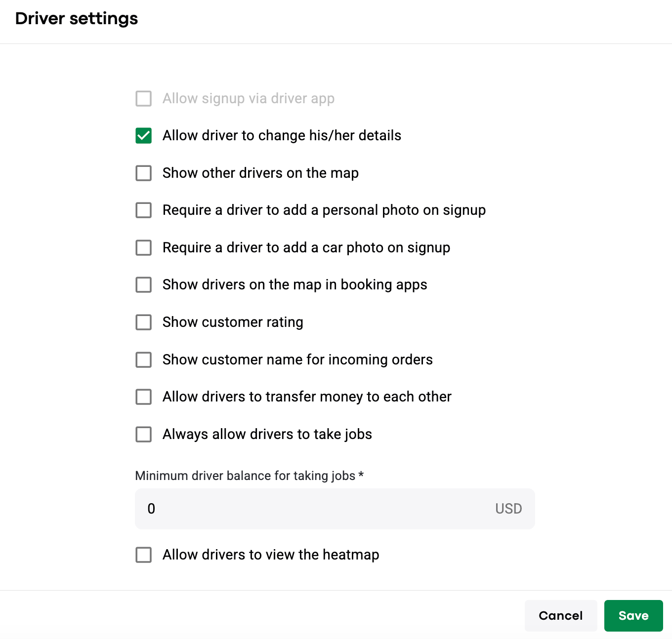The width and height of the screenshot is (672, 639).
Task: Click the Driver settings heading
Action: [77, 19]
